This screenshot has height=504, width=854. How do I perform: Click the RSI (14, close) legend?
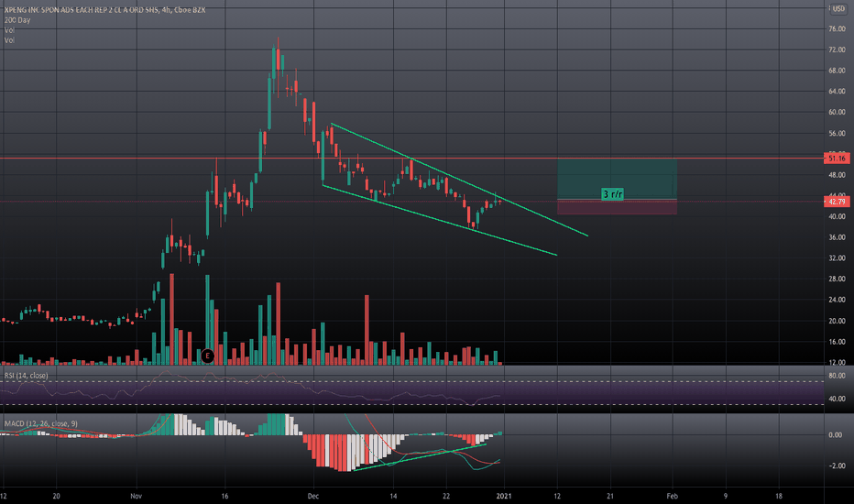coord(27,376)
